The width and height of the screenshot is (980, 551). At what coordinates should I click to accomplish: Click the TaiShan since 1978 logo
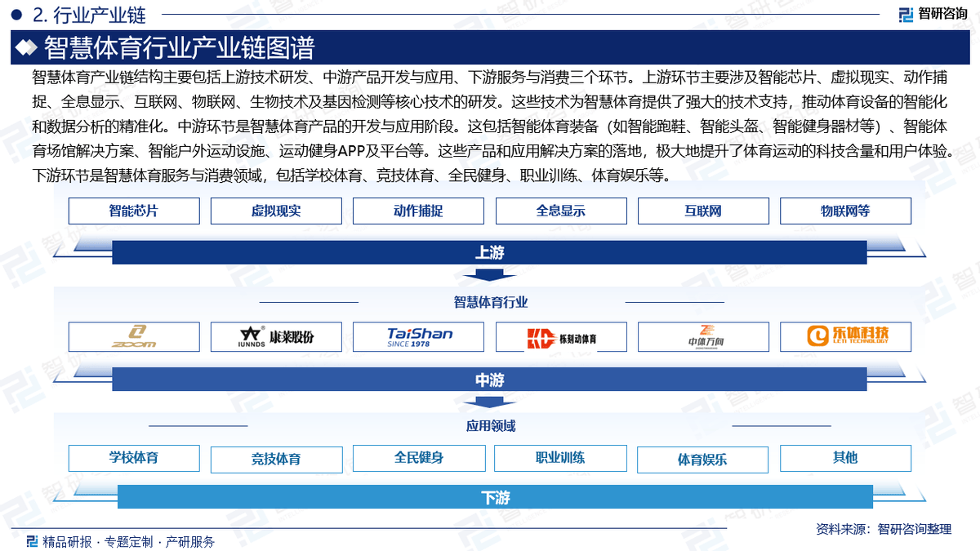(x=418, y=336)
